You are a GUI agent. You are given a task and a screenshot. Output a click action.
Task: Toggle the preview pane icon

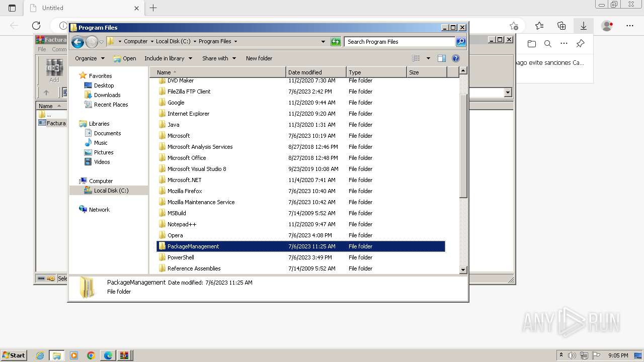(441, 58)
